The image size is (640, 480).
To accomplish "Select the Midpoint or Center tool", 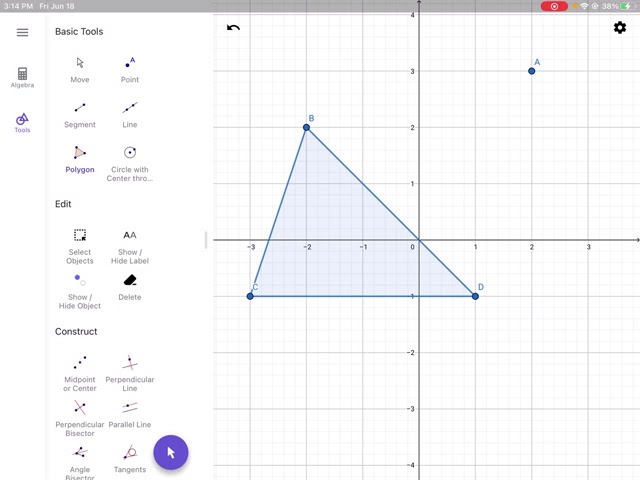I will point(80,374).
